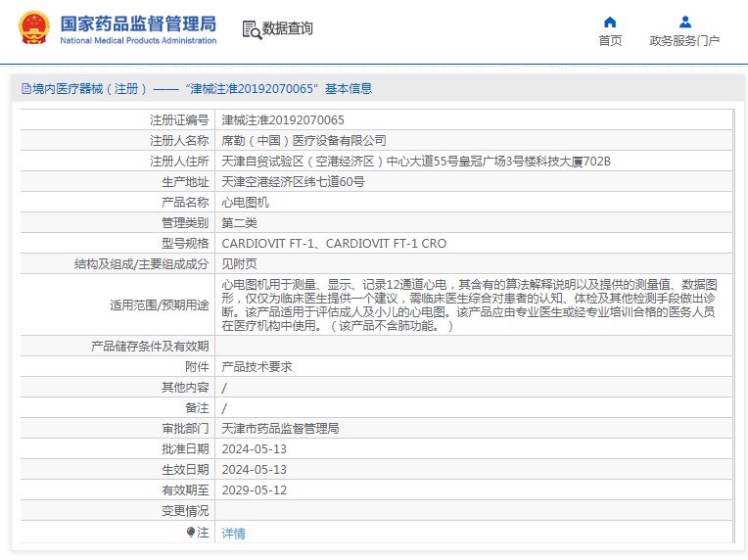This screenshot has height=560, width=748.
Task: Click 结构及组成/主要组成成分 label
Action: tap(142, 263)
